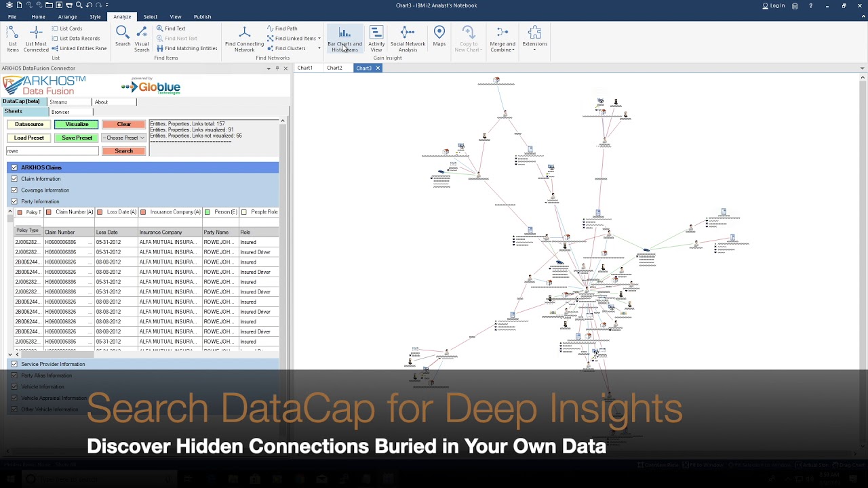868x488 pixels.
Task: Toggle Policy T column checkbox
Action: [20, 212]
